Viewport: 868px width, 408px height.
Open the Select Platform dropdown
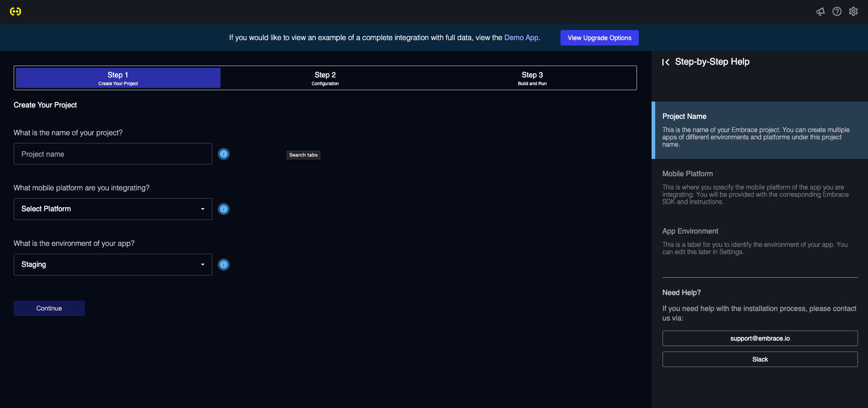[113, 209]
